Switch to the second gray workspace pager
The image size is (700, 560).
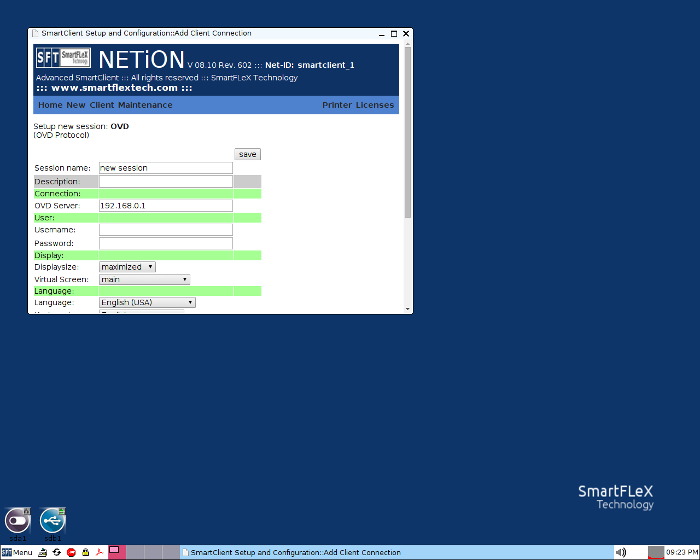coord(135,552)
